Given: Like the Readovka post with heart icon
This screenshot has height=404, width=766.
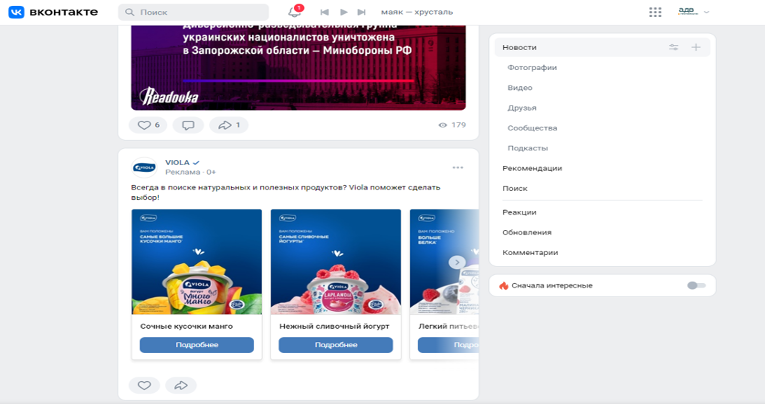Looking at the screenshot, I should (x=148, y=125).
